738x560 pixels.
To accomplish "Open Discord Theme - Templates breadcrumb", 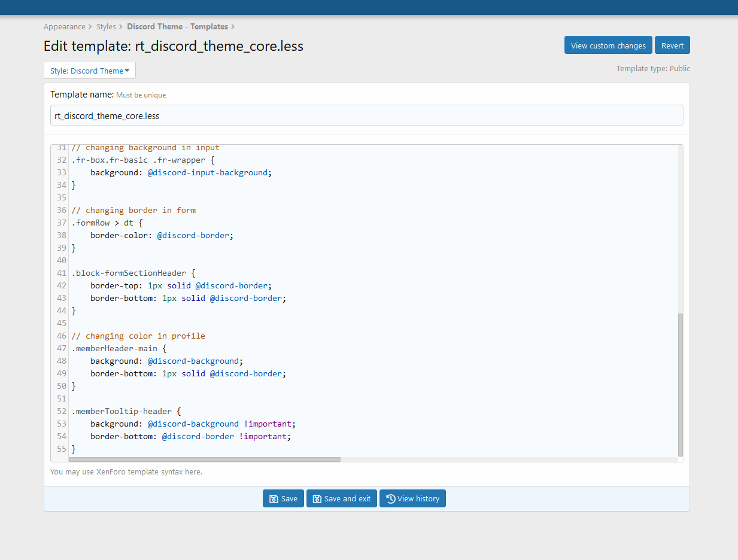I will [177, 26].
